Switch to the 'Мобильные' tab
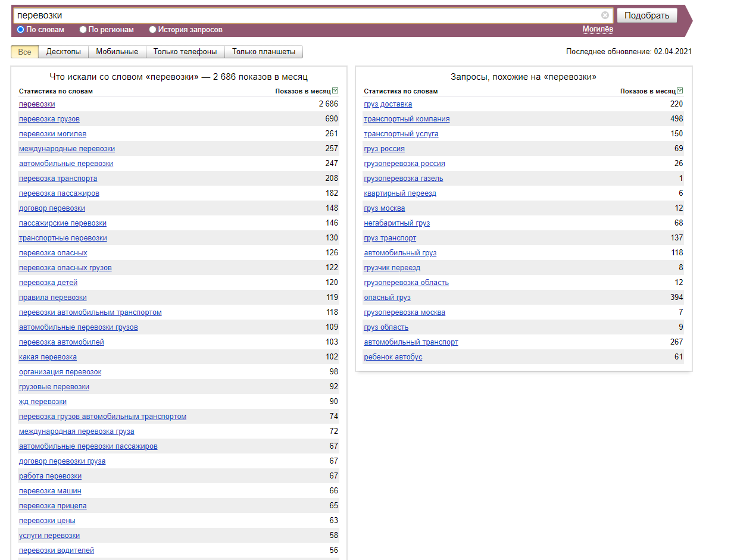 [x=117, y=52]
